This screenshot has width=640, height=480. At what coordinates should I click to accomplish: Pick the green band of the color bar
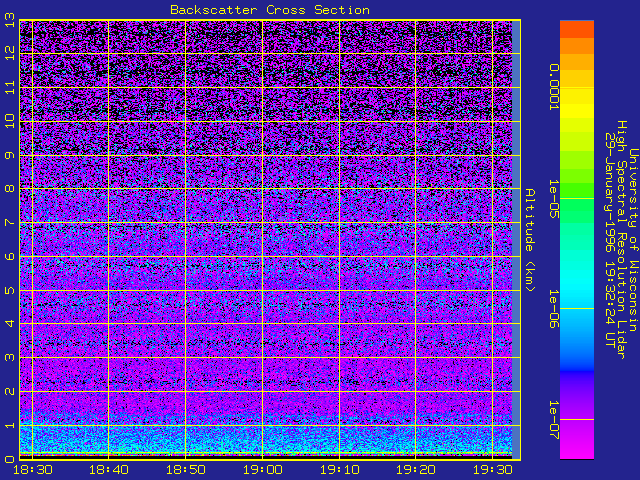coord(577,192)
